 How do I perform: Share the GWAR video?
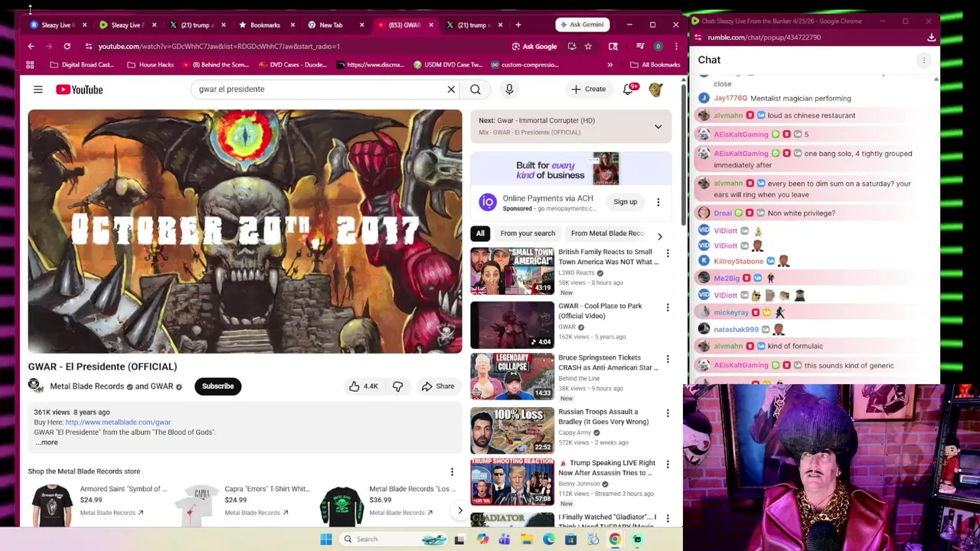coord(438,386)
